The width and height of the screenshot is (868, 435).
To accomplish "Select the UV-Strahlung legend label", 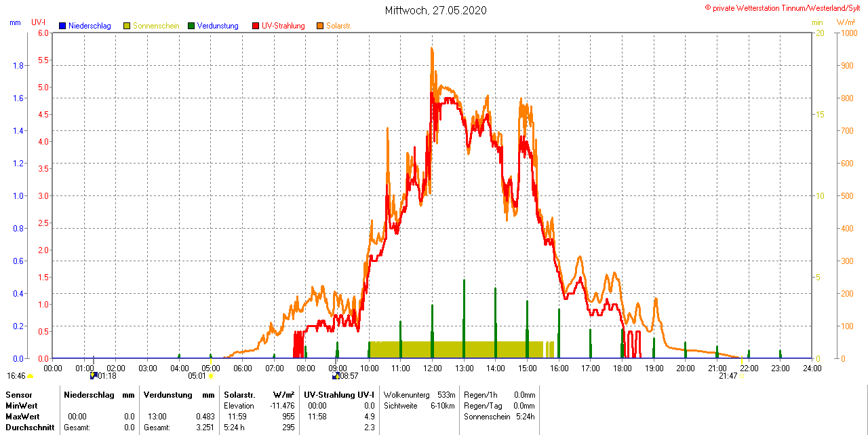I will click(x=283, y=26).
